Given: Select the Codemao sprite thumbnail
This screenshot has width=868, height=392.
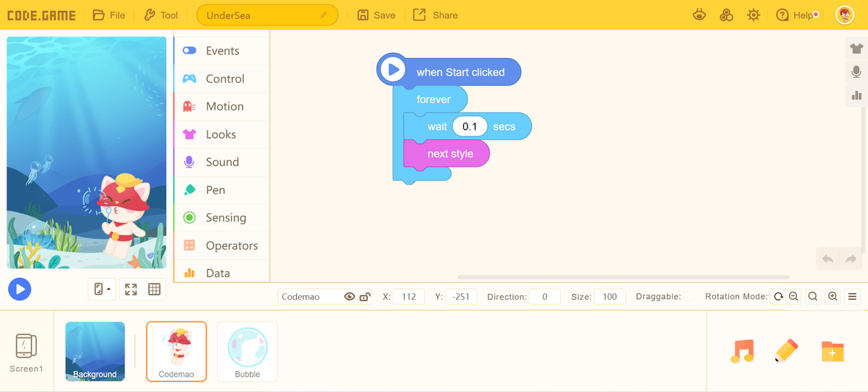Looking at the screenshot, I should 176,351.
